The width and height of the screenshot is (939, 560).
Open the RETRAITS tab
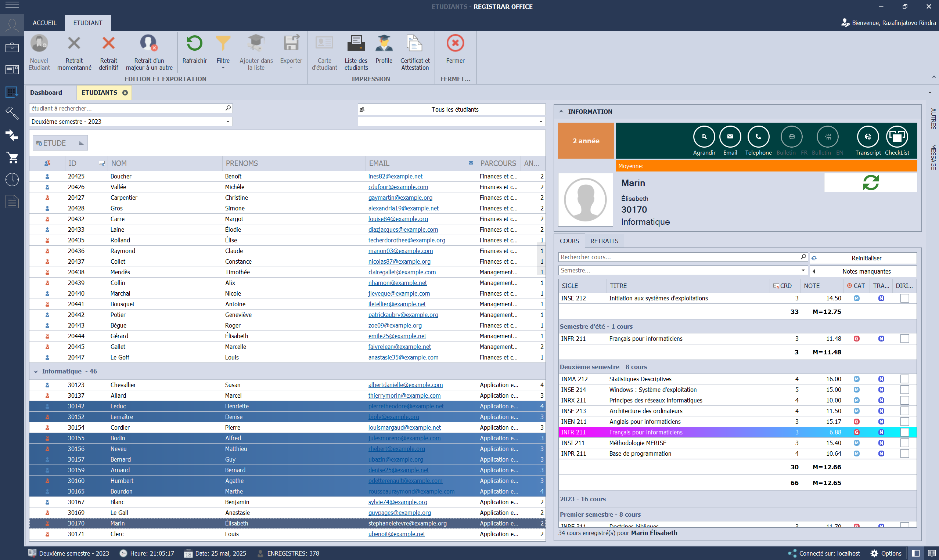coord(604,241)
